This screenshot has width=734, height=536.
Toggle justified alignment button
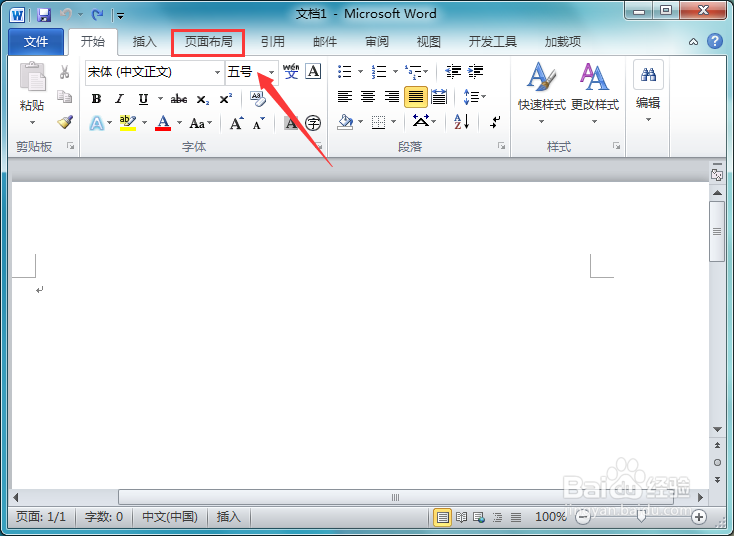(416, 97)
